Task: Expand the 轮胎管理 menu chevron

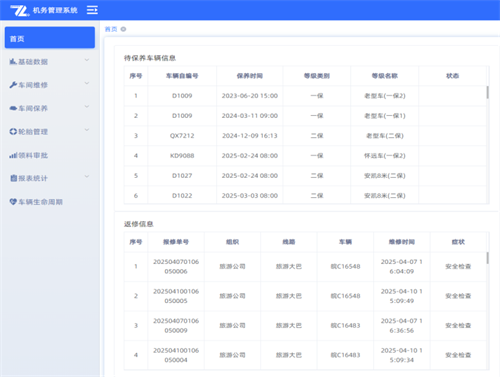Action: coord(87,130)
